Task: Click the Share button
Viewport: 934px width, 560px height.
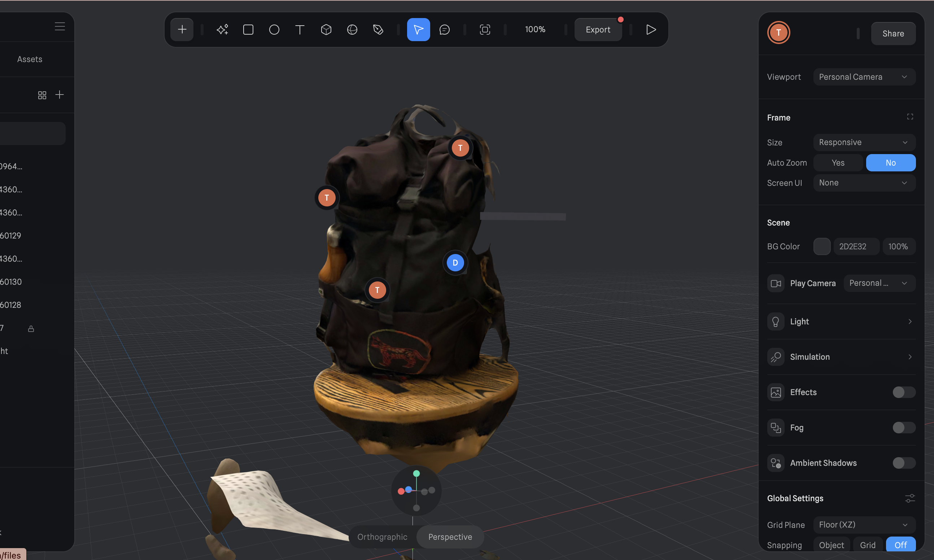Action: point(893,34)
